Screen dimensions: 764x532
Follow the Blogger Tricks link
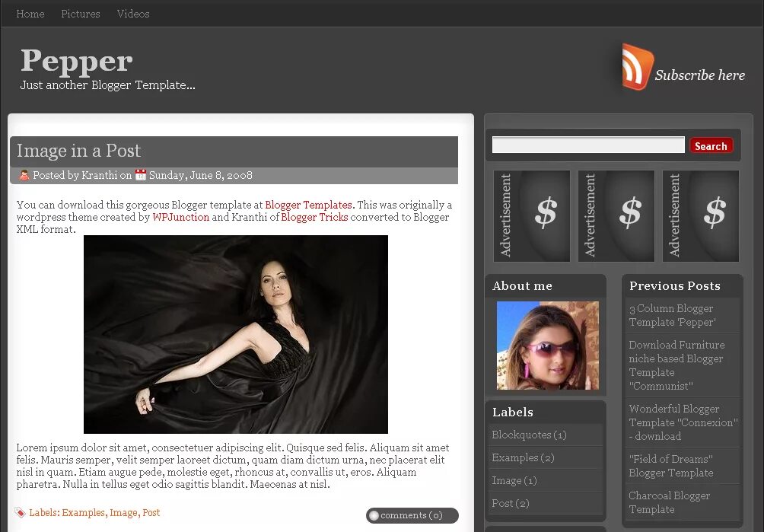314,217
